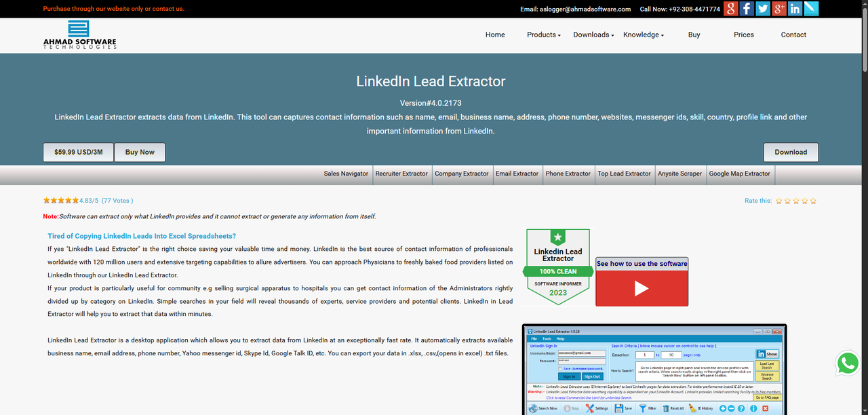868x415 pixels.
Task: Click 'Tired of Copying LinkedIn Leads' heading
Action: 142,236
